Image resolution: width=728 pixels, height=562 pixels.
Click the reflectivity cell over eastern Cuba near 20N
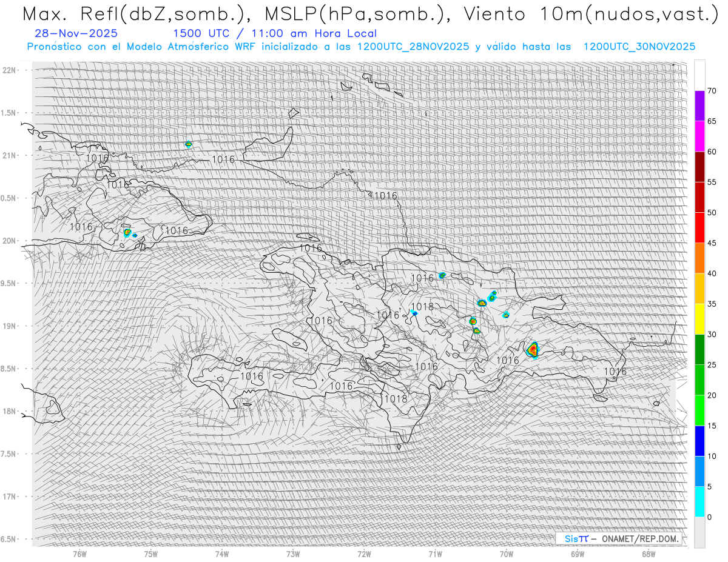[x=127, y=232]
